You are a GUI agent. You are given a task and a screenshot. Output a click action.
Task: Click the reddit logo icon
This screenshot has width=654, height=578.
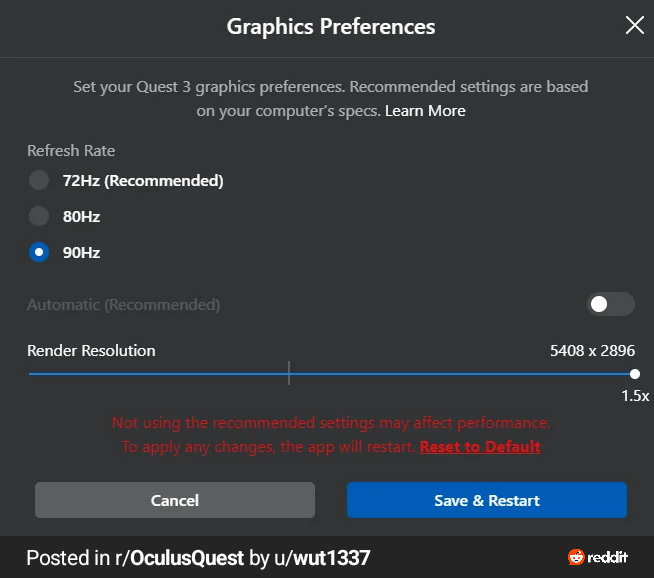coord(576,557)
